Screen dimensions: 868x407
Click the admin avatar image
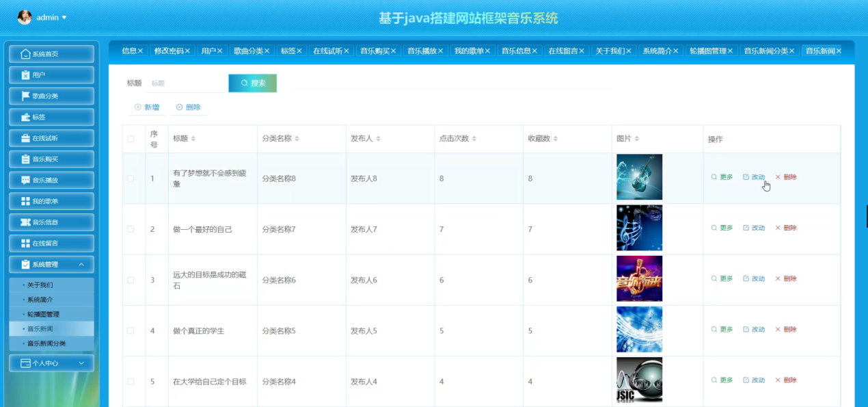(25, 17)
